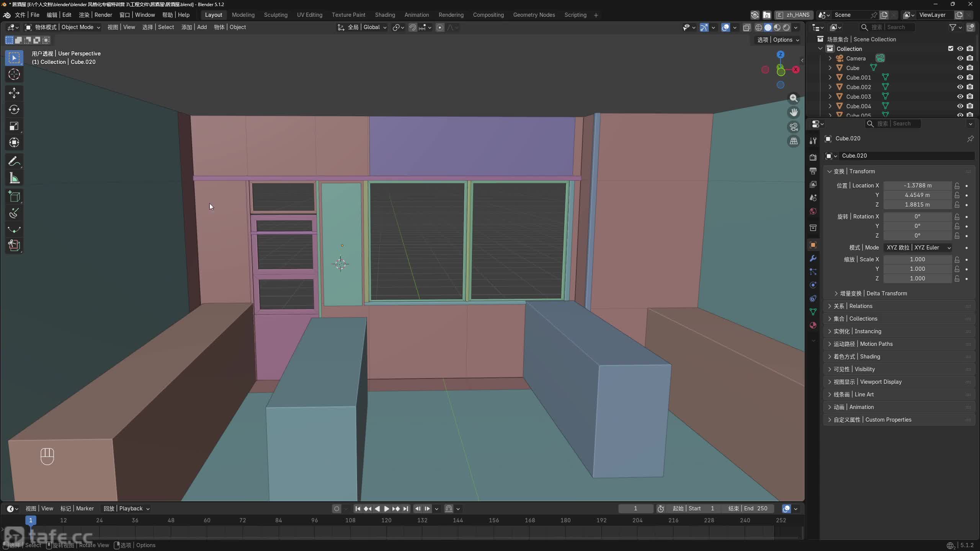
Task: Choose the Annotate pencil tool
Action: click(x=14, y=161)
